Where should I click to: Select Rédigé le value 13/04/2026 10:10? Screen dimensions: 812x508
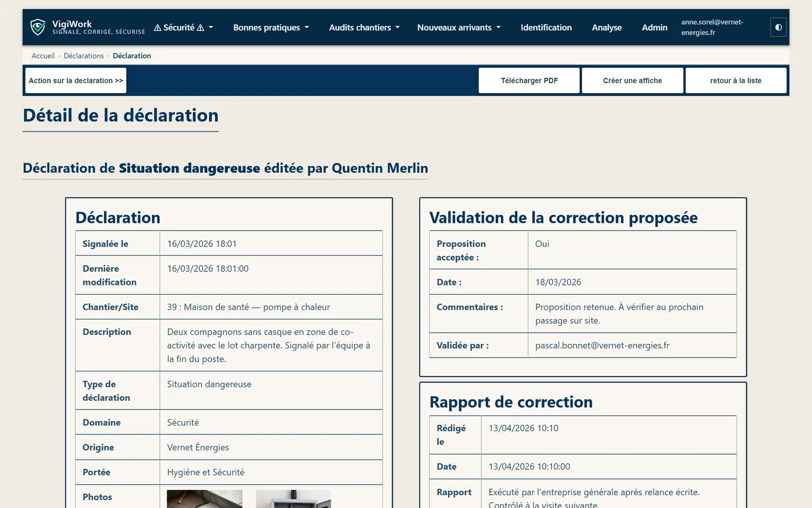tap(523, 428)
